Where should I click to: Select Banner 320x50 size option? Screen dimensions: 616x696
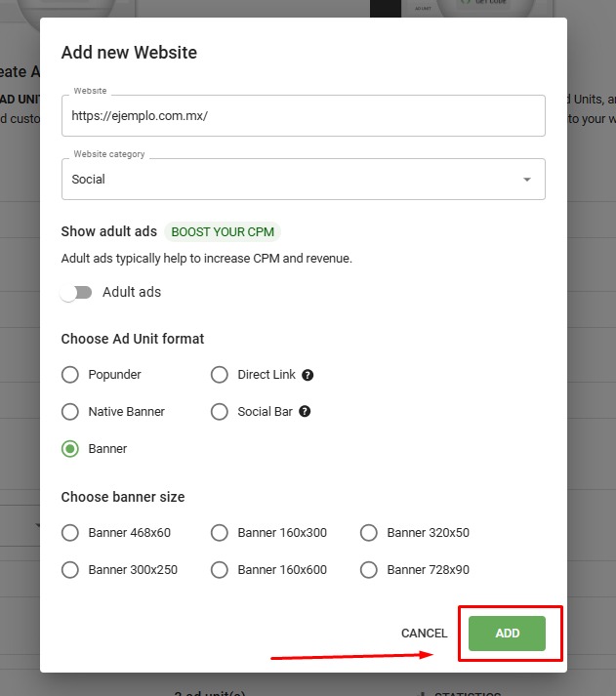(x=369, y=533)
